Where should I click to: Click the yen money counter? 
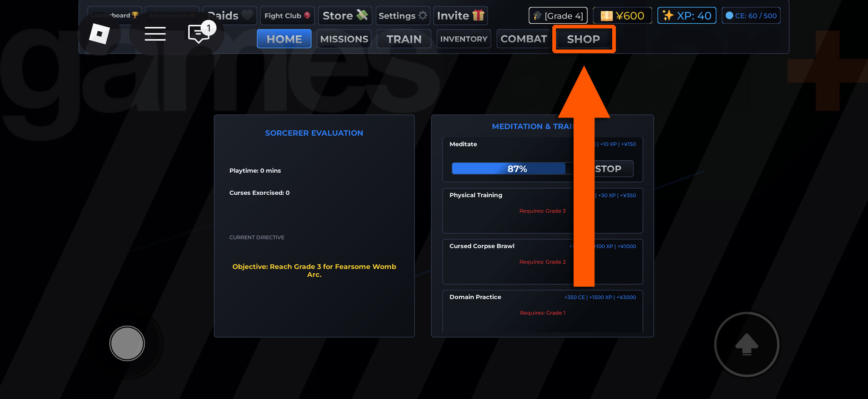pos(622,16)
